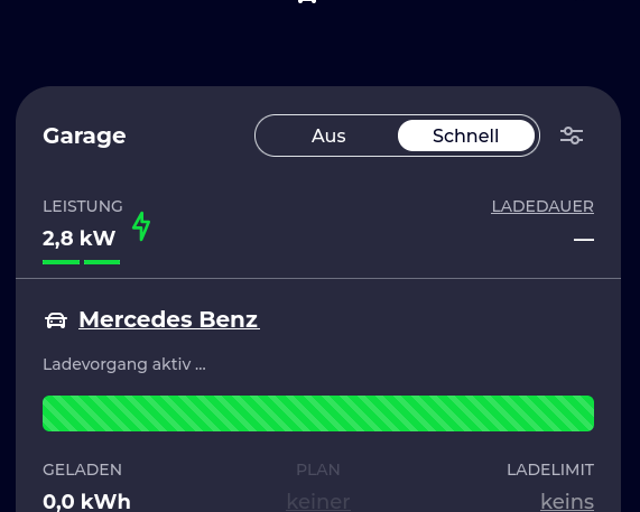Image resolution: width=640 pixels, height=512 pixels.
Task: Click the second green phase indicator bar
Action: click(x=102, y=262)
